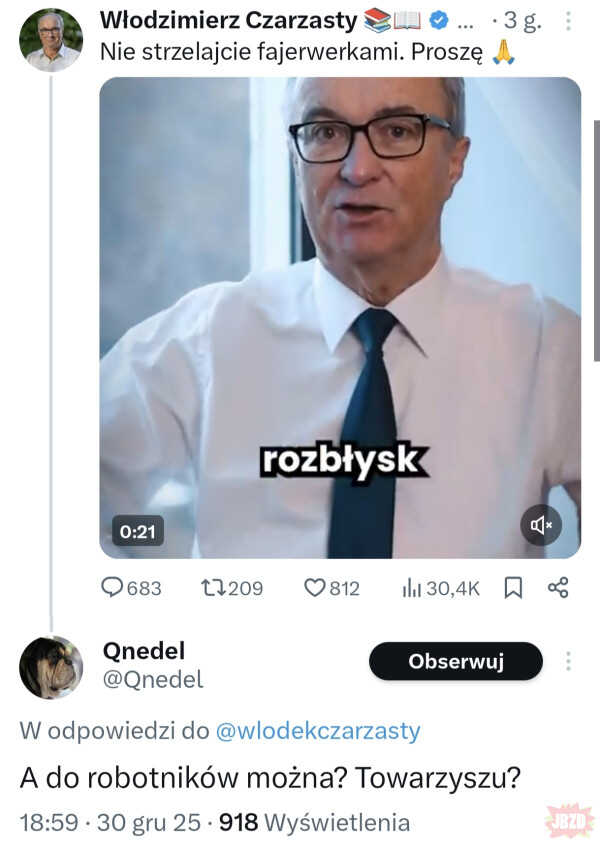Open the @wlodekczarzasty mention link

[x=318, y=731]
